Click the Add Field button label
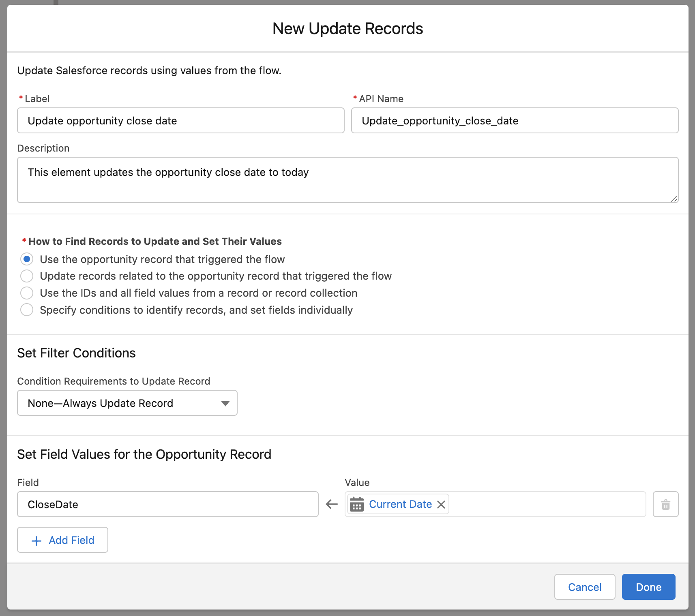Image resolution: width=695 pixels, height=616 pixels. (x=72, y=540)
